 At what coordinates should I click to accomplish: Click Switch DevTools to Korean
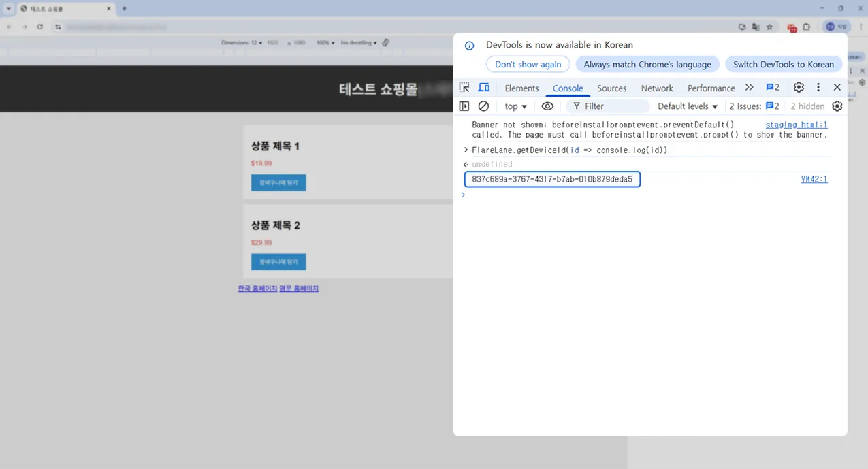pyautogui.click(x=784, y=65)
